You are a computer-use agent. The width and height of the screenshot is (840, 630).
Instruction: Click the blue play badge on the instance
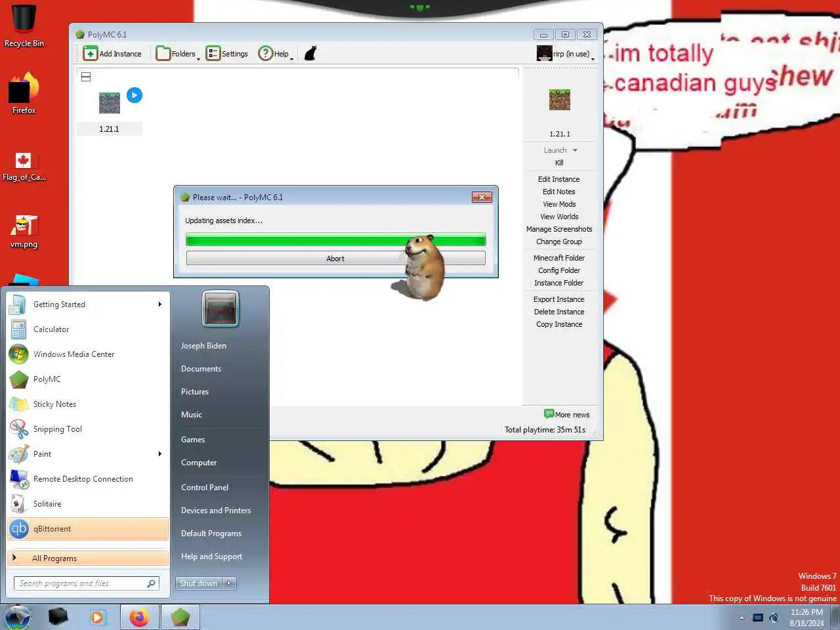[134, 95]
